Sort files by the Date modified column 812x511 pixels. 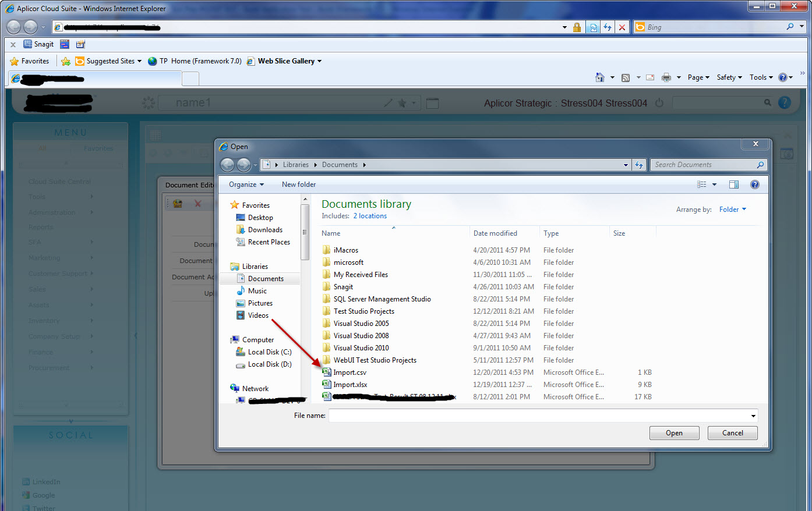click(x=495, y=233)
